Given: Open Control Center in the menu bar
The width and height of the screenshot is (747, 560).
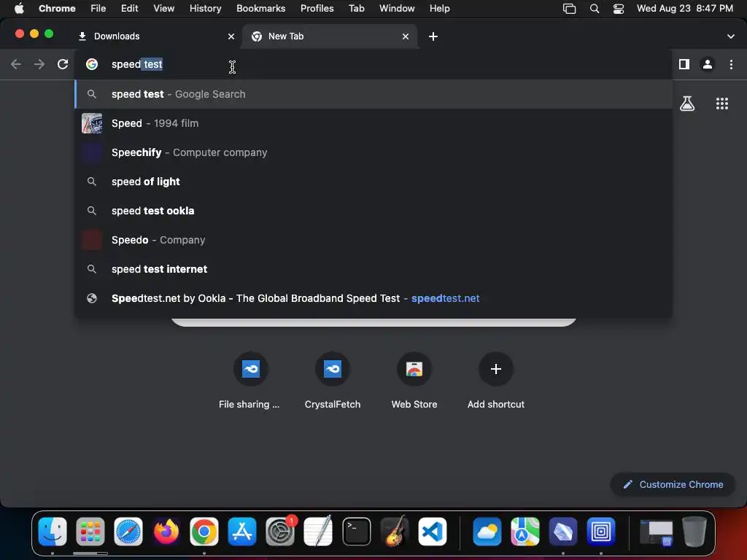Looking at the screenshot, I should coord(619,8).
